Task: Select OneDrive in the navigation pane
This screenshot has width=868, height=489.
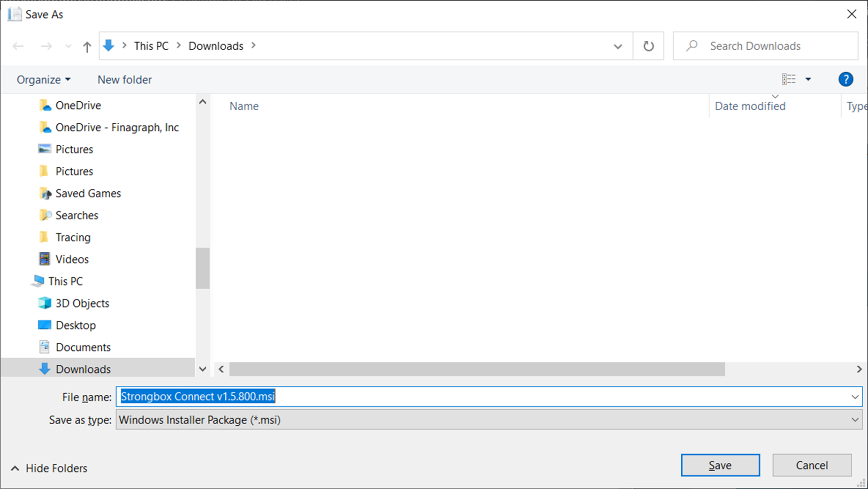Action: coord(78,105)
